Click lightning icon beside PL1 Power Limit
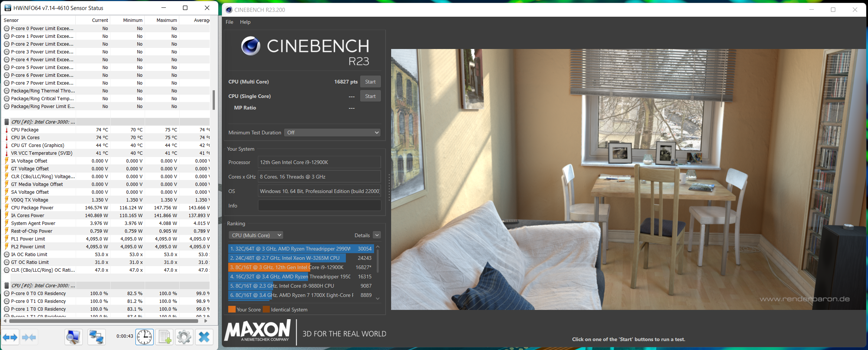Viewport: 868px width, 350px height. [x=6, y=239]
